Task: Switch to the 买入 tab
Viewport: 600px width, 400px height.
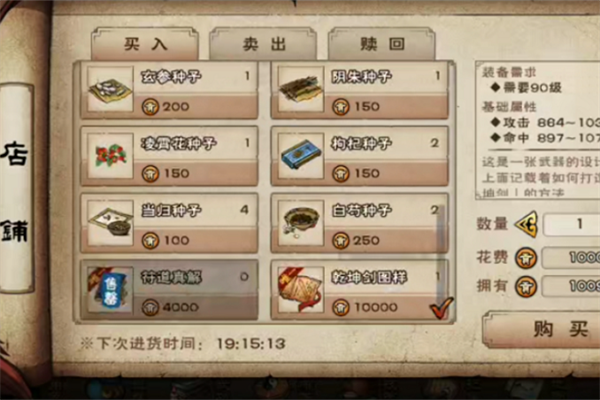Action: point(145,44)
